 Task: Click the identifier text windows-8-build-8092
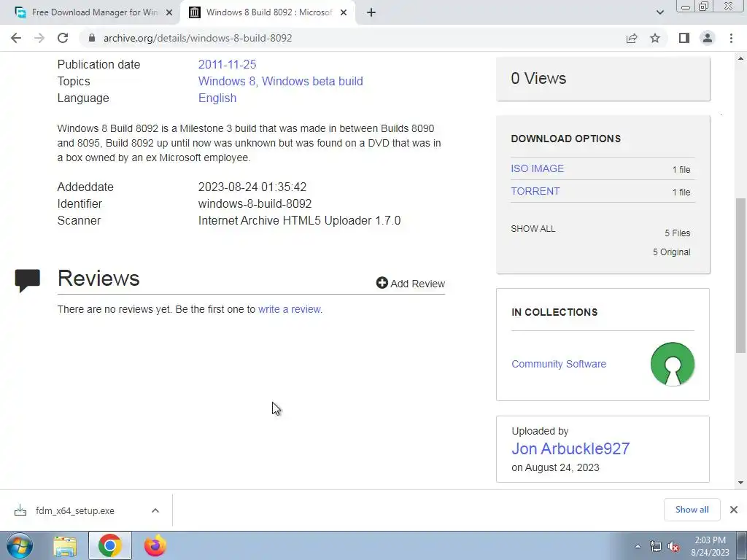(x=255, y=204)
